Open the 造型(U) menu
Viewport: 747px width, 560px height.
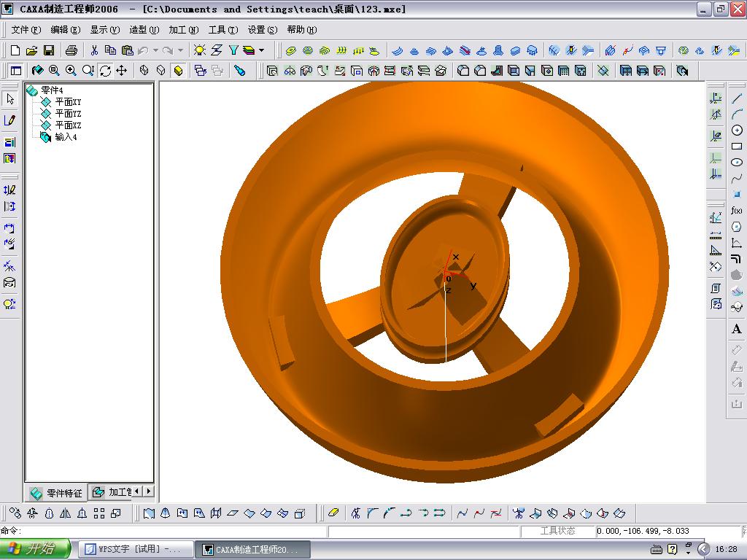tap(144, 29)
